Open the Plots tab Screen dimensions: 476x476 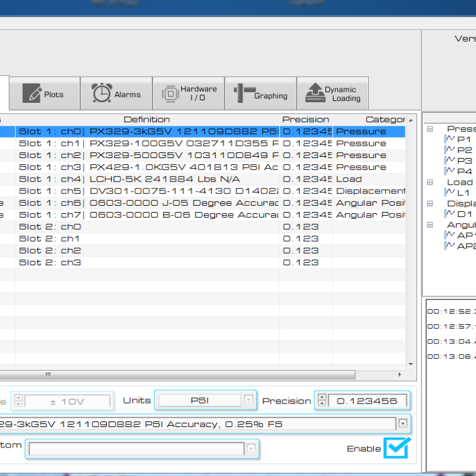pyautogui.click(x=45, y=93)
